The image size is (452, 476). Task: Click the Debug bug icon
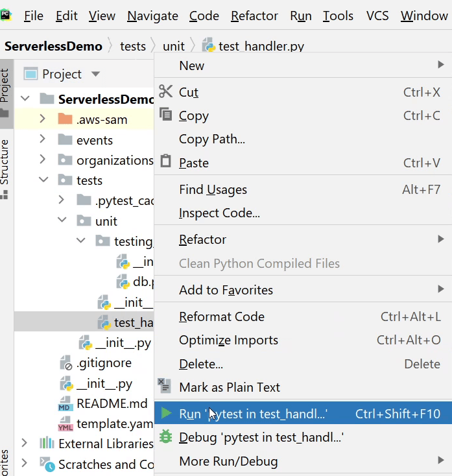tap(166, 436)
